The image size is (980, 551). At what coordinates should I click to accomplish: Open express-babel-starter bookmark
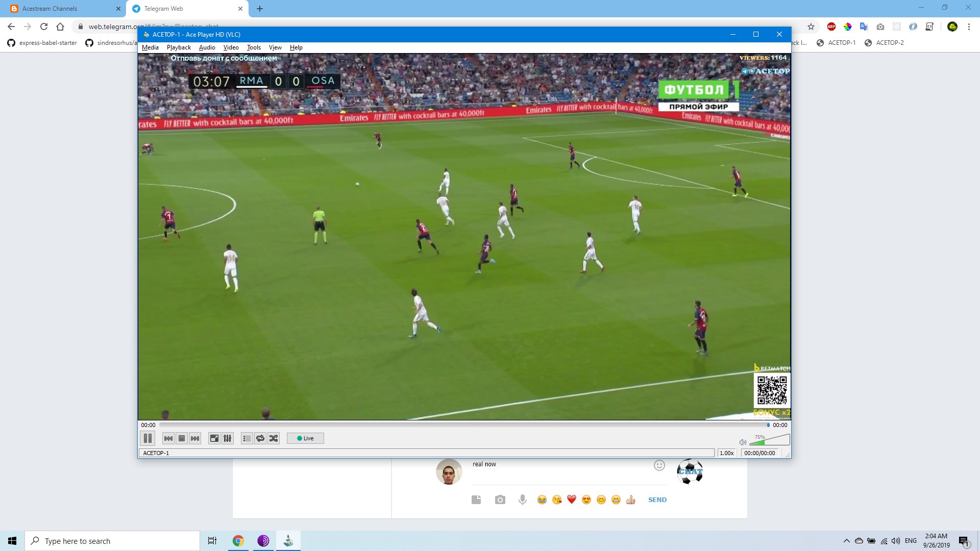[x=42, y=43]
